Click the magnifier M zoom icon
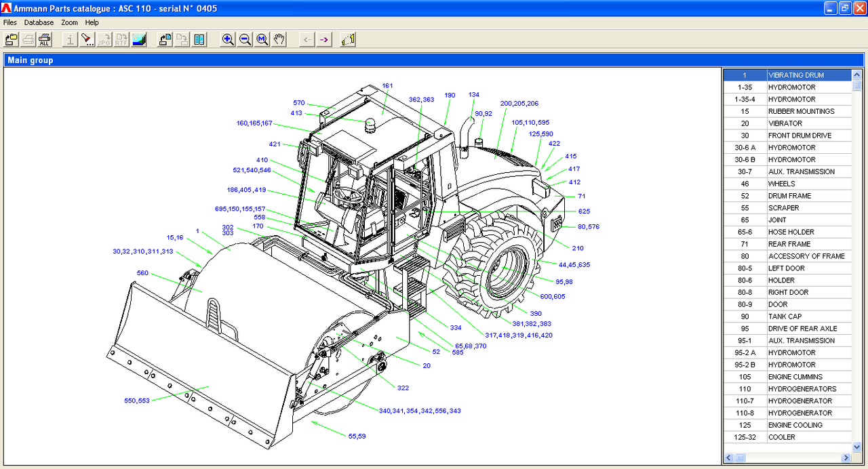Image resolution: width=868 pixels, height=469 pixels. point(262,40)
